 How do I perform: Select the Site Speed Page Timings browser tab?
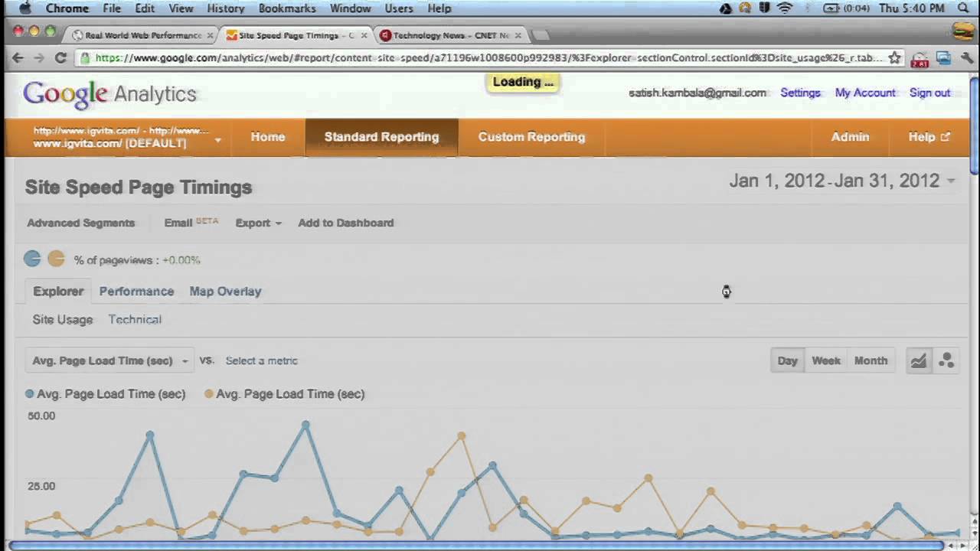pyautogui.click(x=295, y=35)
